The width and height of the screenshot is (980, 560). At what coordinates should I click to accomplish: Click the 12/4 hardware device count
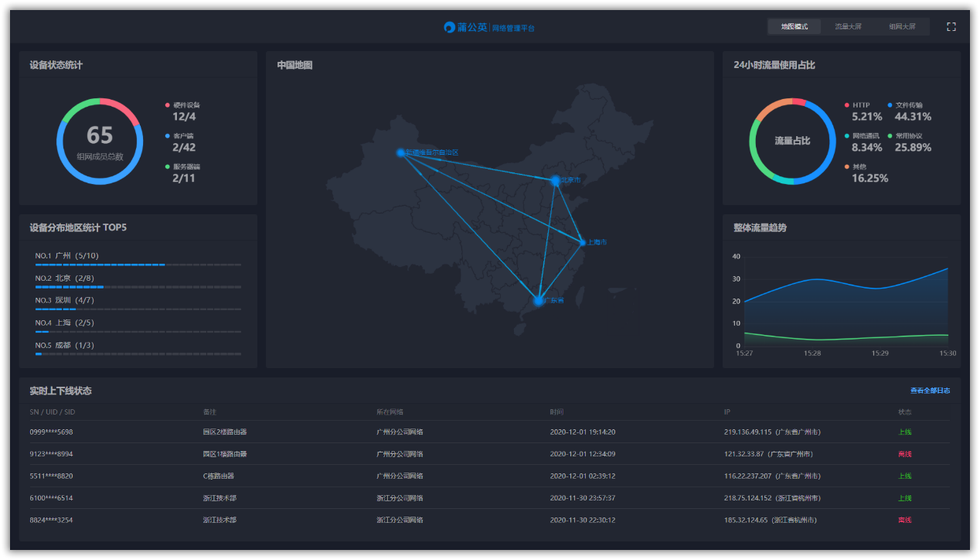point(184,117)
